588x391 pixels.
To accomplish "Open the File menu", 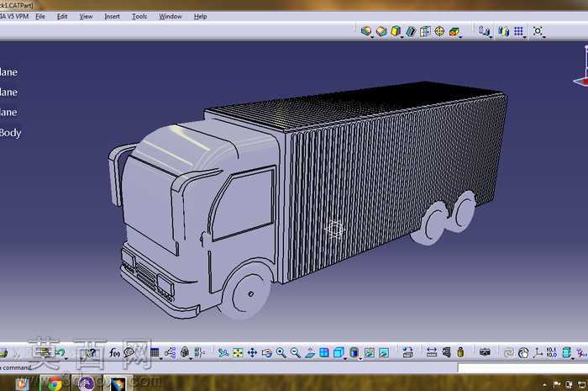I will pyautogui.click(x=40, y=17).
